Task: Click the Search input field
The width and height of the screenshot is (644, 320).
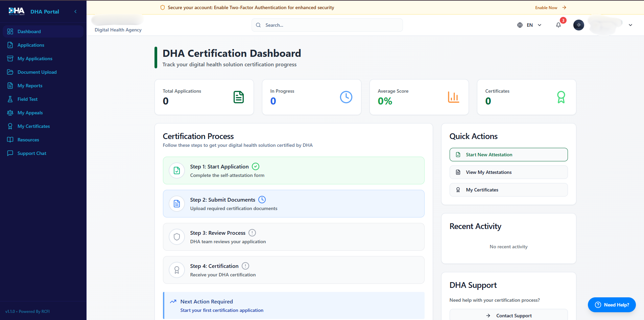Action: pos(327,25)
